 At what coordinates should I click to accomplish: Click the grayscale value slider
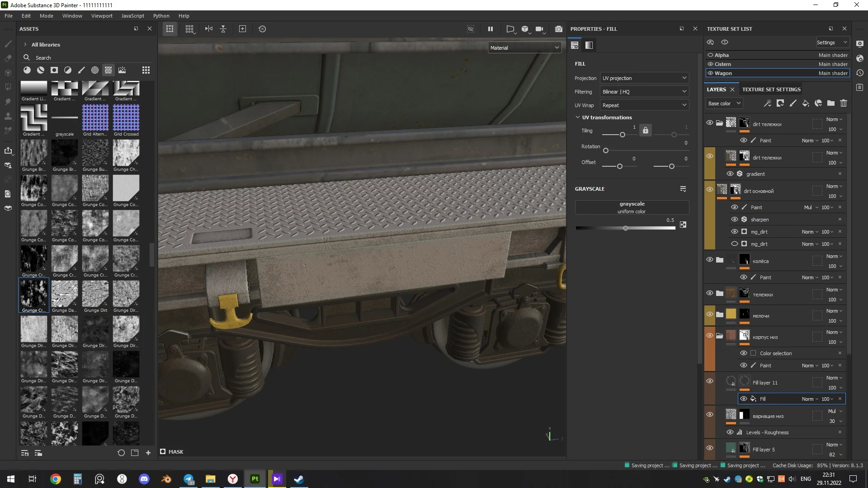[x=626, y=228]
